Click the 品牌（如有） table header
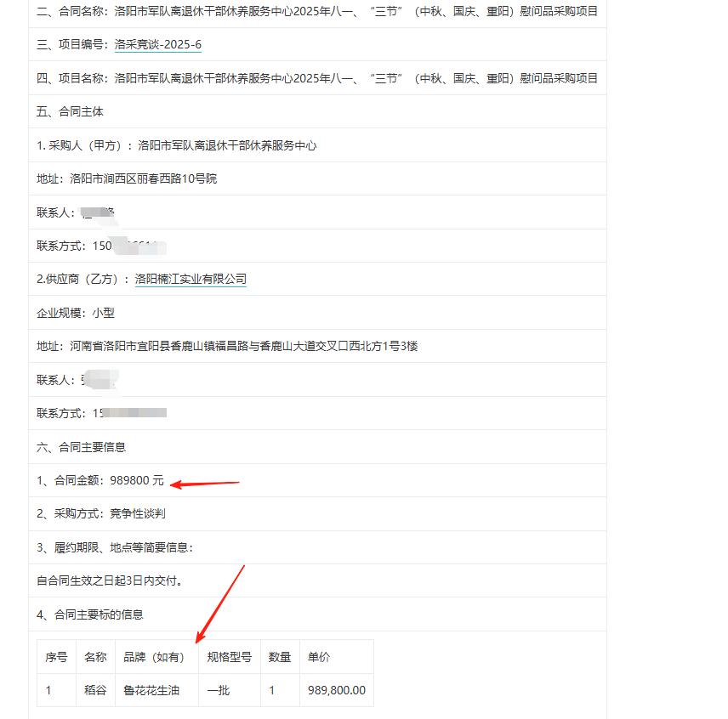Viewport: 728px width, 719px height. click(x=156, y=657)
